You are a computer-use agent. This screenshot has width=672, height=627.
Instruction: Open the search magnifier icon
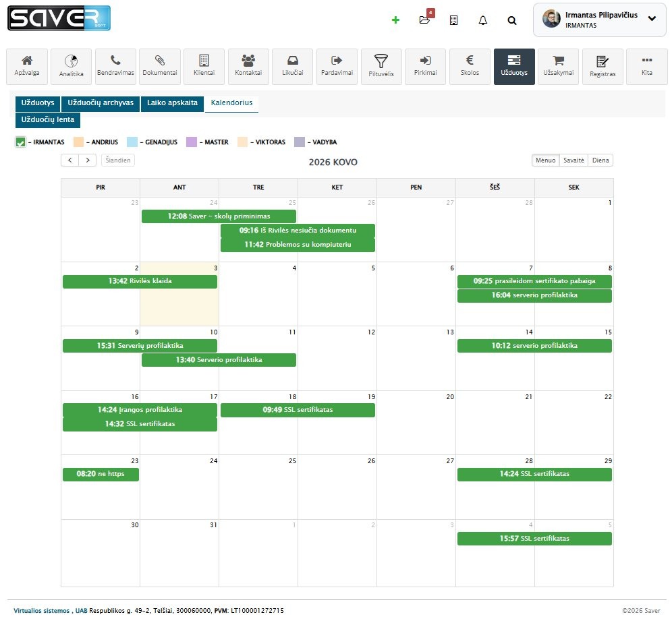pos(512,20)
